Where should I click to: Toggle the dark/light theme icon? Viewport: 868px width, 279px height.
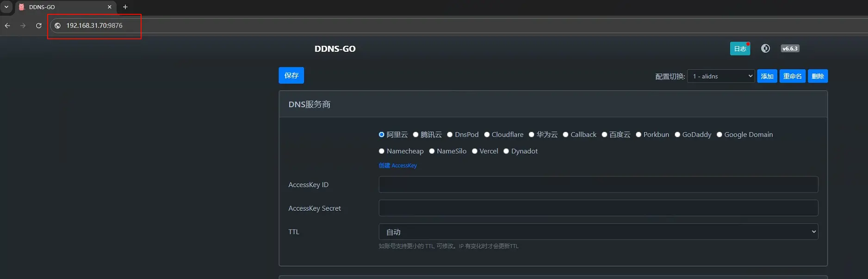(765, 49)
